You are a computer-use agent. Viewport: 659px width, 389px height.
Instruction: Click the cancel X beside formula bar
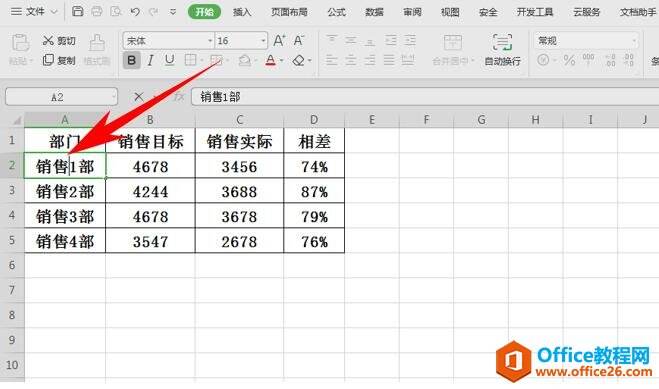tap(138, 97)
